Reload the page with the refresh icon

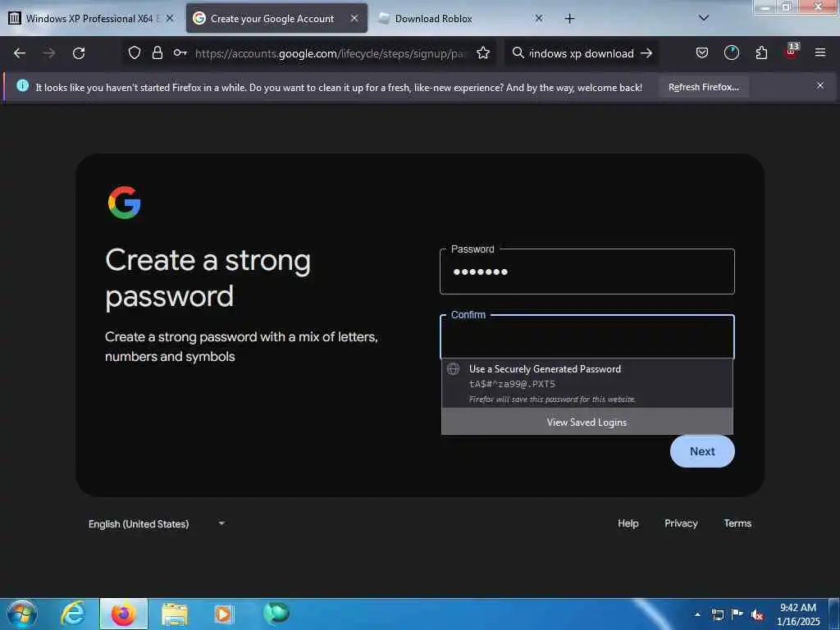click(79, 53)
